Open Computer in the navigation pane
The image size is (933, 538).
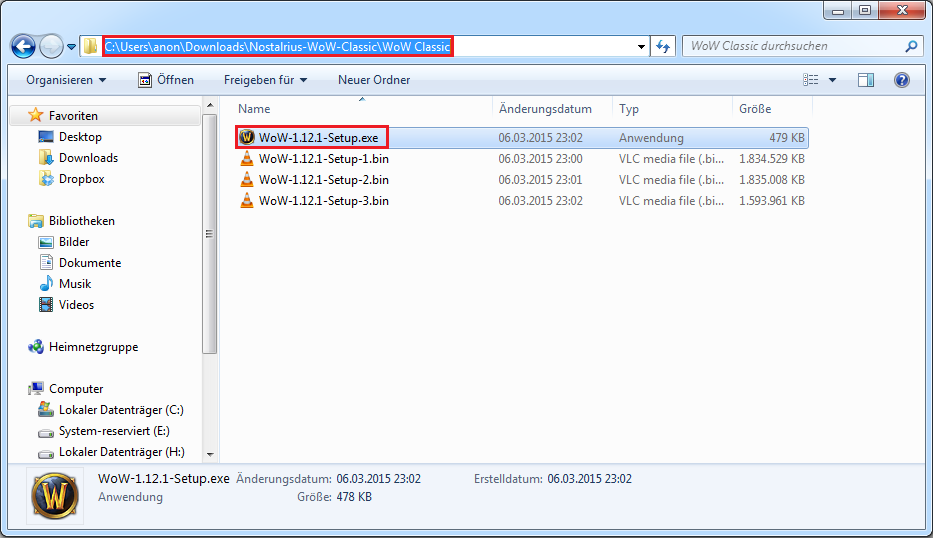click(76, 389)
